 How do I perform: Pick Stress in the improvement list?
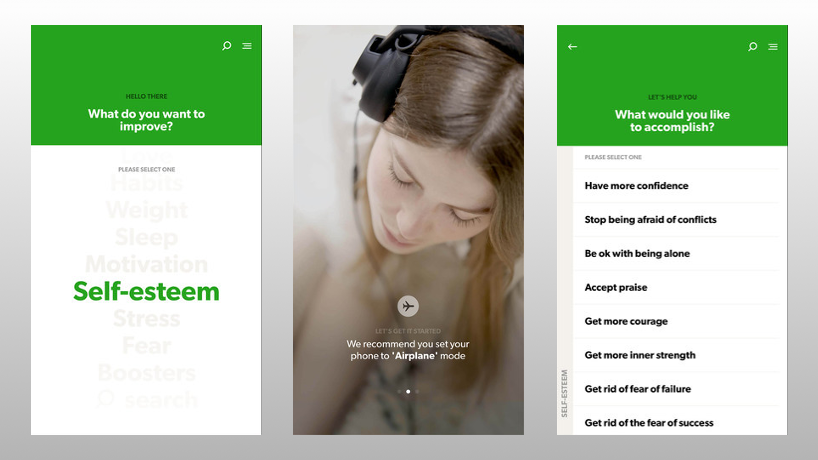click(x=146, y=319)
